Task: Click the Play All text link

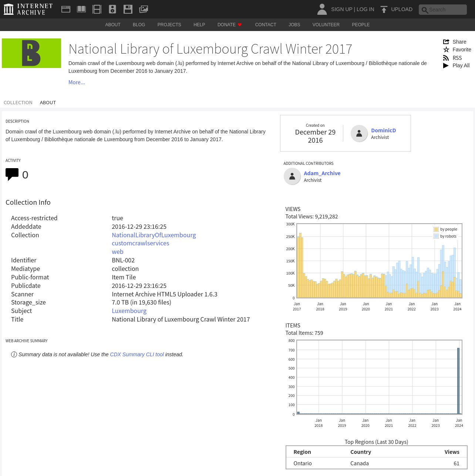Action: [461, 65]
